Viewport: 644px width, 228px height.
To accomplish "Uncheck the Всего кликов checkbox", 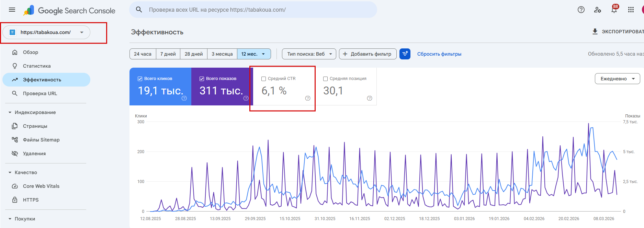I will point(140,79).
